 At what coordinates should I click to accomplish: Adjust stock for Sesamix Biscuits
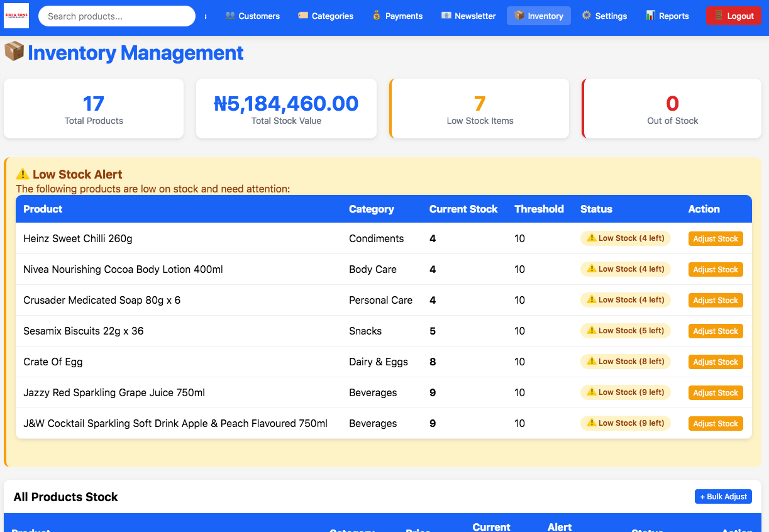[716, 331]
